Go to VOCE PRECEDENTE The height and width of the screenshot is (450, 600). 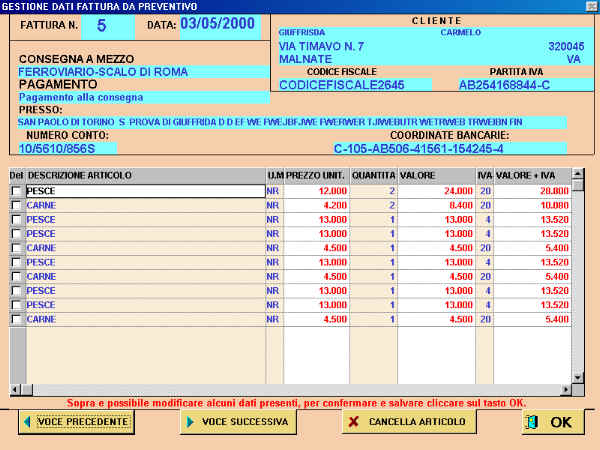pos(75,422)
